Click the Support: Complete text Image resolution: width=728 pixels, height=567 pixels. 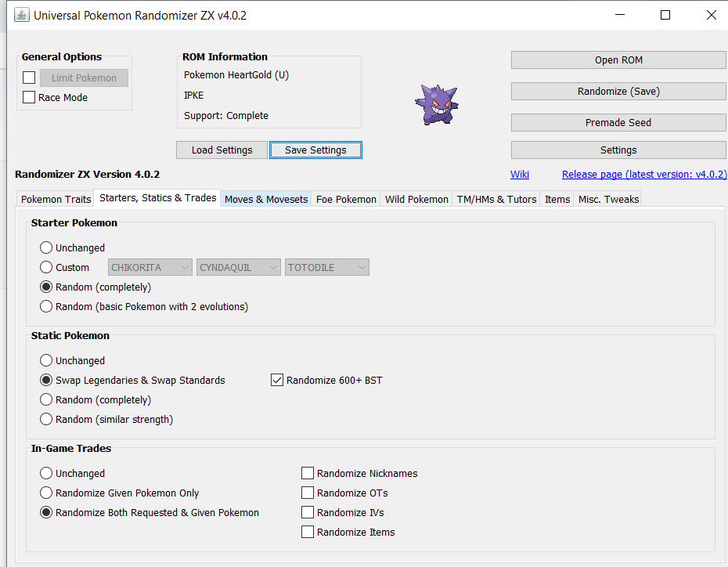click(226, 116)
